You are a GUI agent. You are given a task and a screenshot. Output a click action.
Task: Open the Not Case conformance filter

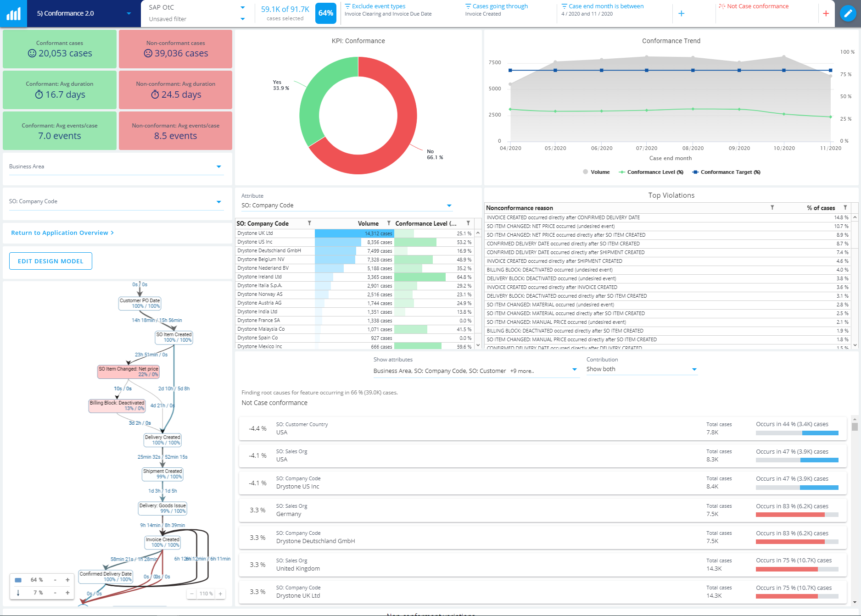tap(754, 6)
